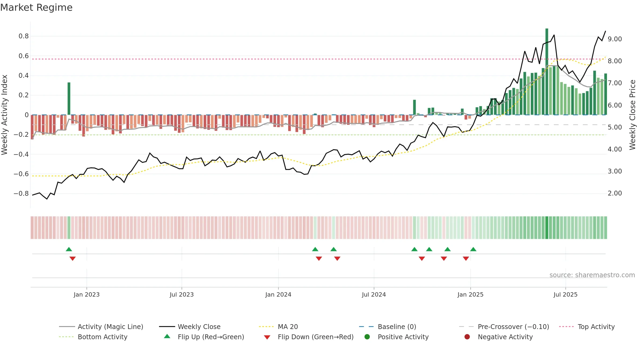Viewport: 644px width, 362px height.
Task: Click the 0.8 left-axis tick label
Action: point(24,36)
